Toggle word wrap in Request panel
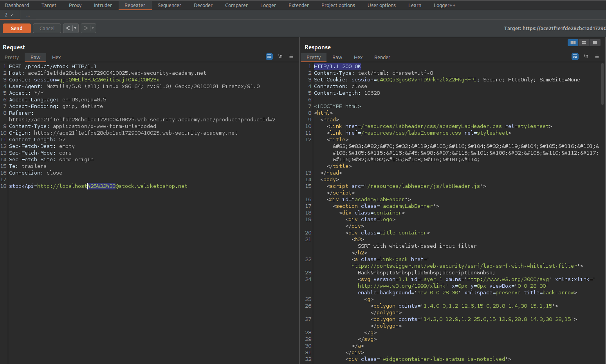 [x=269, y=57]
